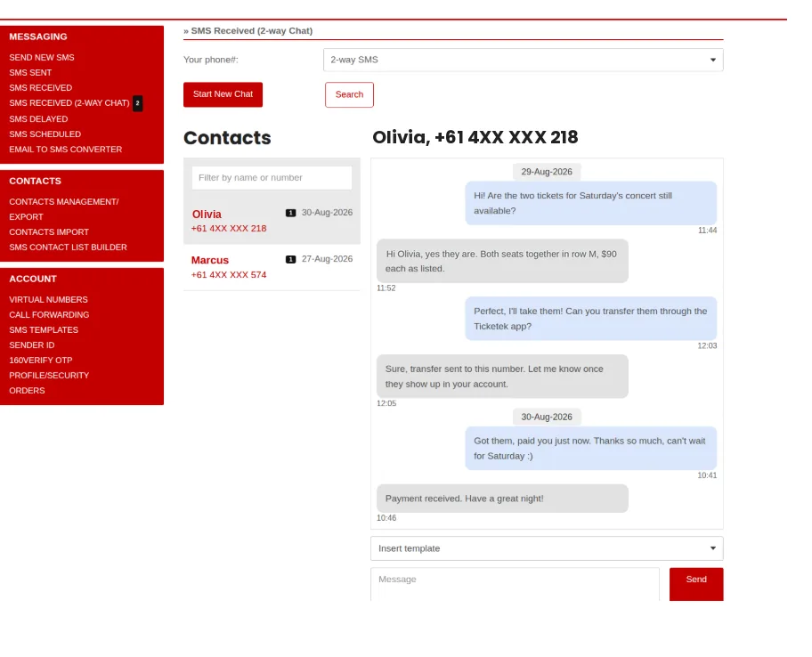Click Marcus's number +61 4XX XXX 574
The width and height of the screenshot is (812, 657).
click(x=229, y=275)
